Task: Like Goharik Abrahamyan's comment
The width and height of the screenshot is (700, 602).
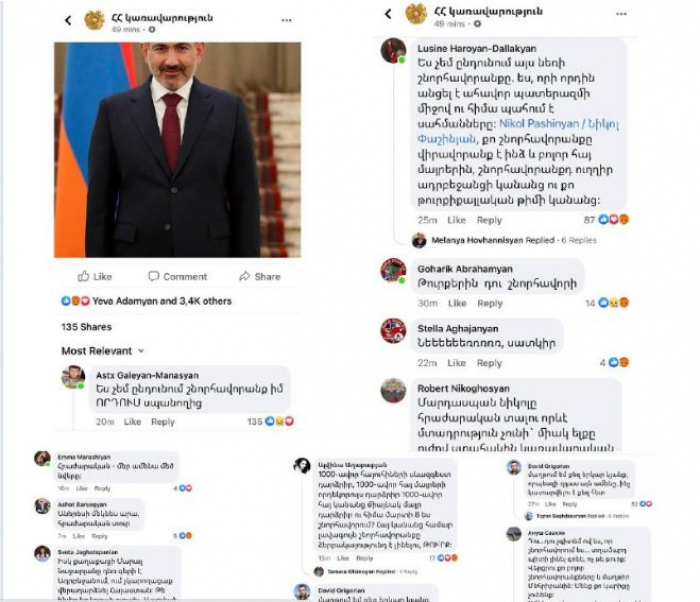Action: 457,303
